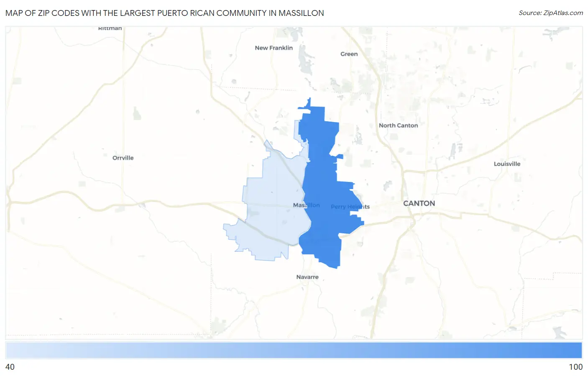
Task: Click the North Canton label
Action: pyautogui.click(x=398, y=125)
